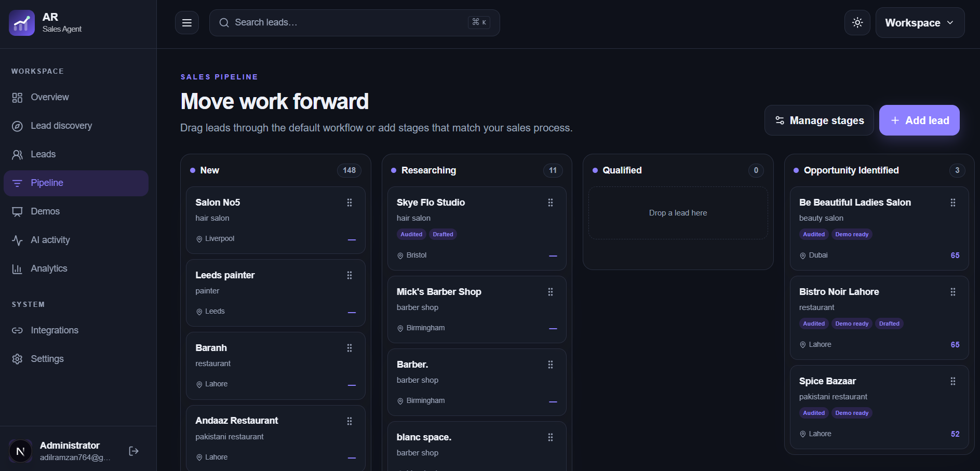Viewport: 980px width, 471px height.
Task: Click the Add lead button
Action: tap(919, 120)
